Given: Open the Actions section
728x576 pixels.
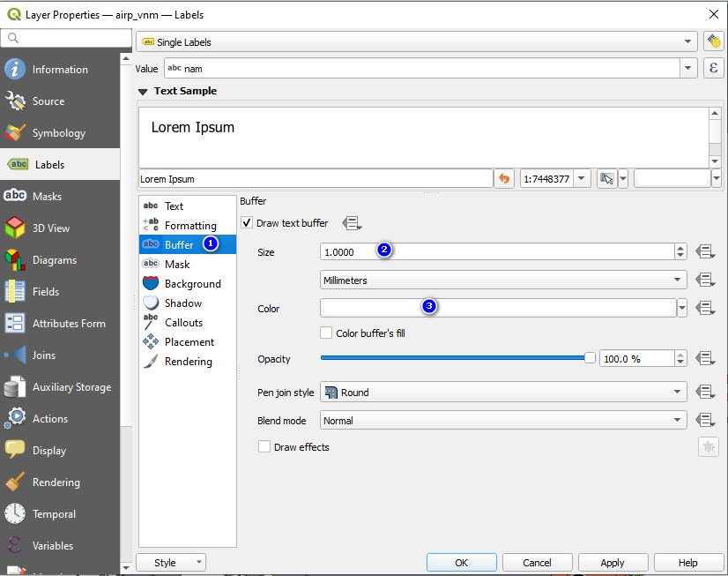Looking at the screenshot, I should click(60, 419).
